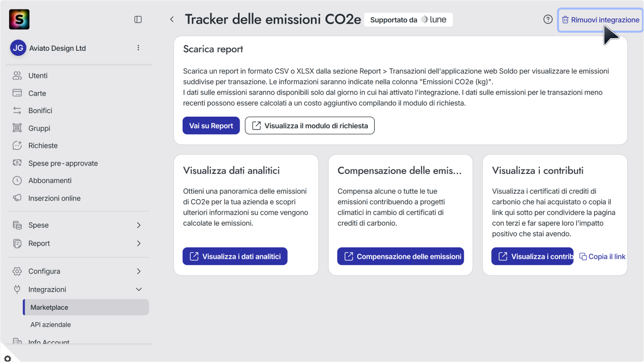This screenshot has height=362, width=644.
Task: Click the Scarica report heading
Action: (x=213, y=49)
